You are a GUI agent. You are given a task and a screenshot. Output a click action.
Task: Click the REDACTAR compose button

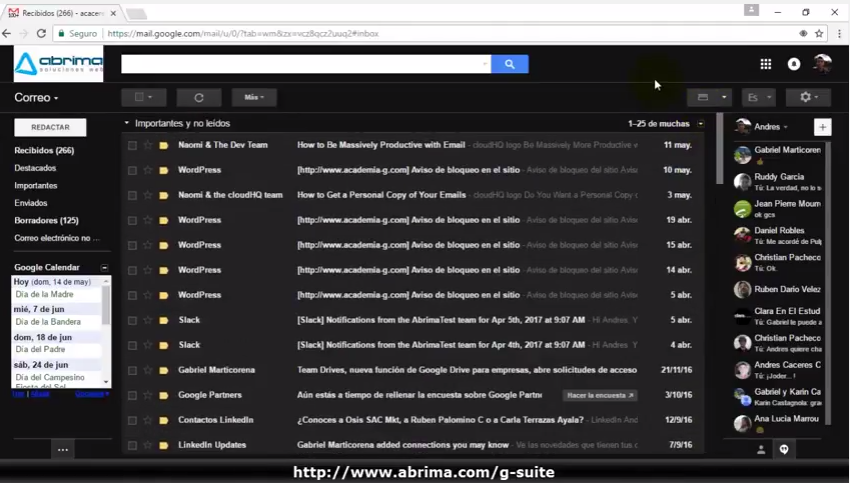coord(50,127)
